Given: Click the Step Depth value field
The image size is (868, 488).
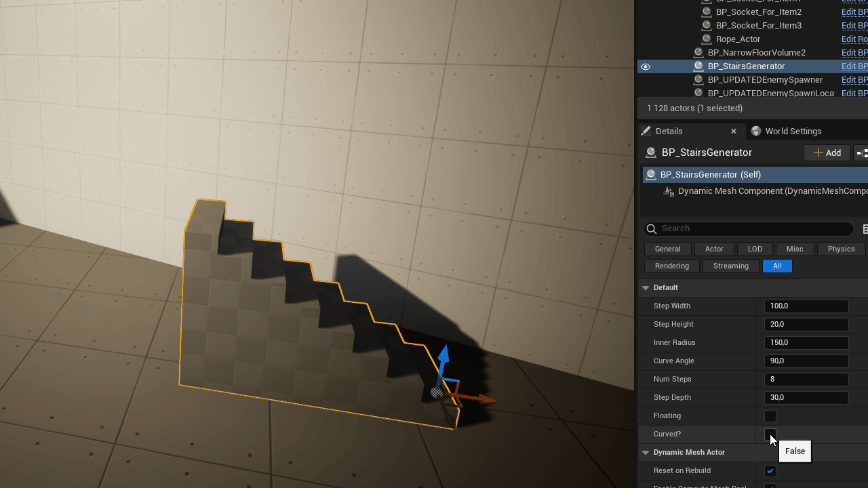Looking at the screenshot, I should pos(806,398).
